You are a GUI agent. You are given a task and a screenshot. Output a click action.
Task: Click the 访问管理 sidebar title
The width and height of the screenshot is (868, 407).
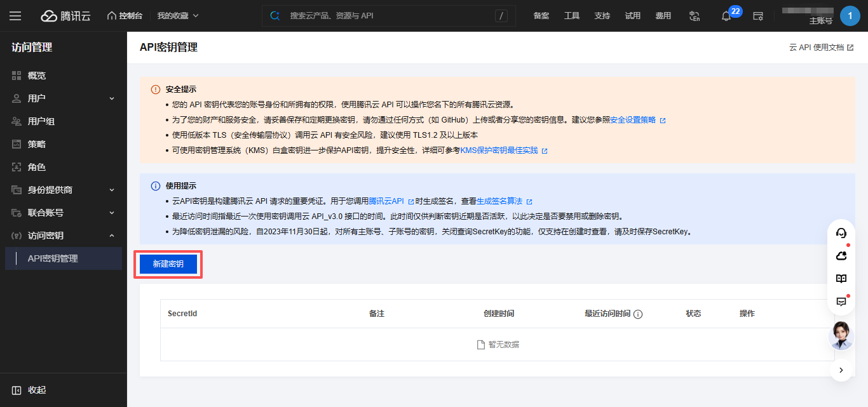(x=32, y=47)
